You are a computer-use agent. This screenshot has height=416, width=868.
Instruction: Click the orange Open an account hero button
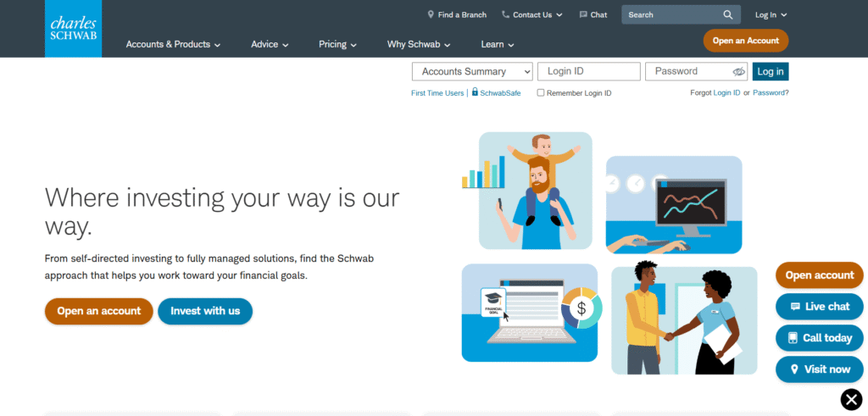(x=99, y=311)
